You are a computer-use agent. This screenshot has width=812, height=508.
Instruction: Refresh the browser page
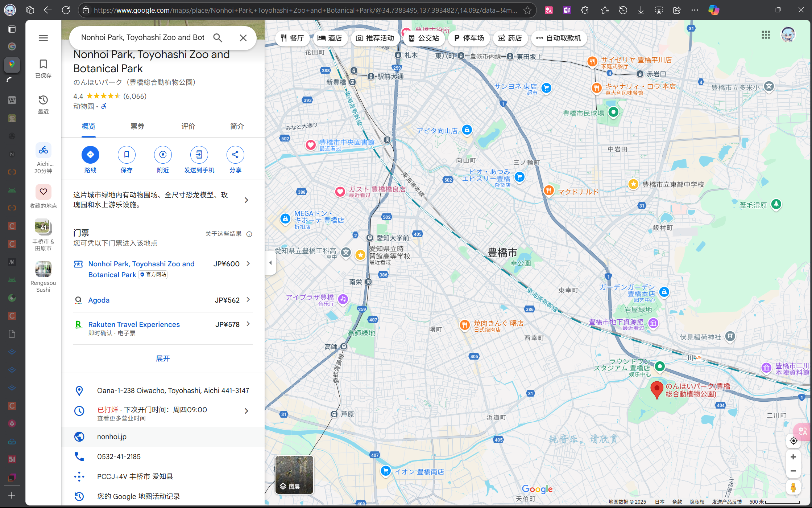(x=66, y=10)
